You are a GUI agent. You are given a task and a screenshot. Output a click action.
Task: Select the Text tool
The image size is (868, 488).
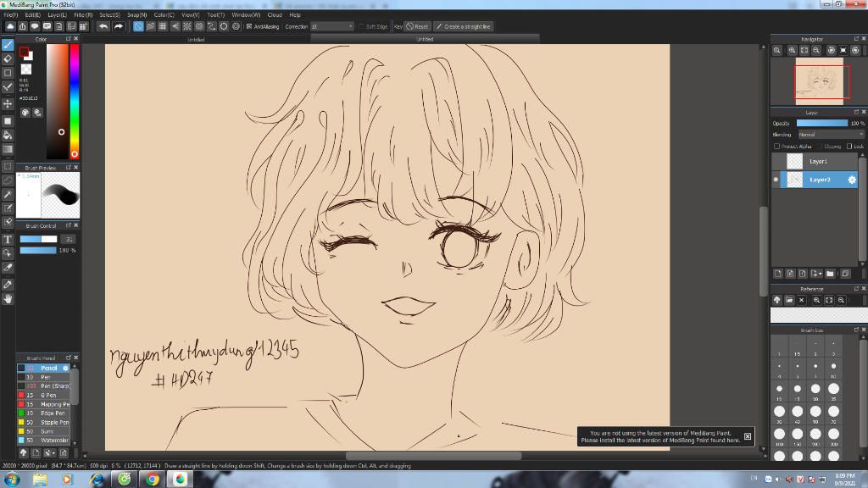(x=8, y=240)
